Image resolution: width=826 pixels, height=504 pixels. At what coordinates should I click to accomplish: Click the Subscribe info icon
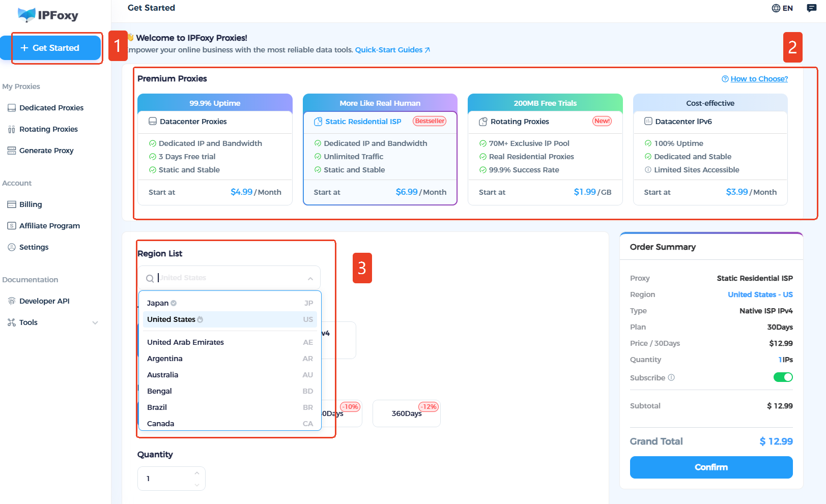pos(671,378)
